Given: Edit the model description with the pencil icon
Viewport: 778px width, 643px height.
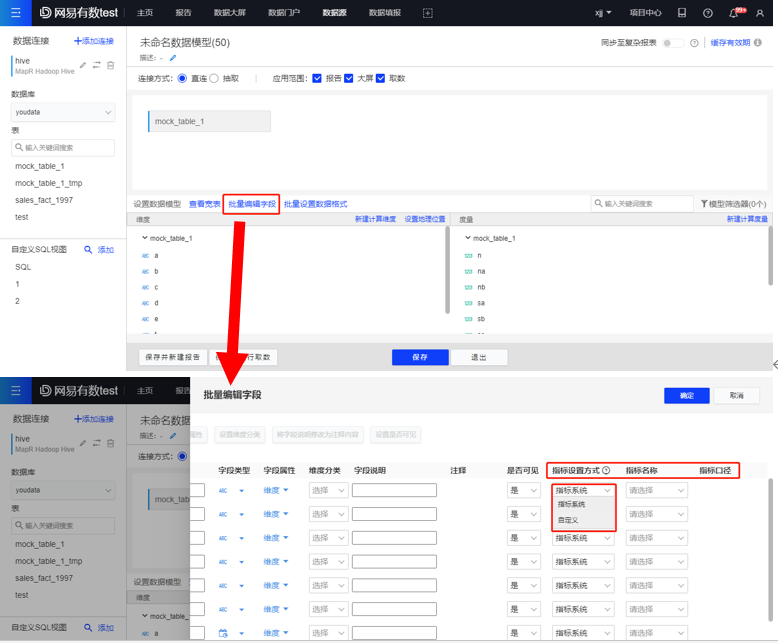Looking at the screenshot, I should click(x=173, y=58).
